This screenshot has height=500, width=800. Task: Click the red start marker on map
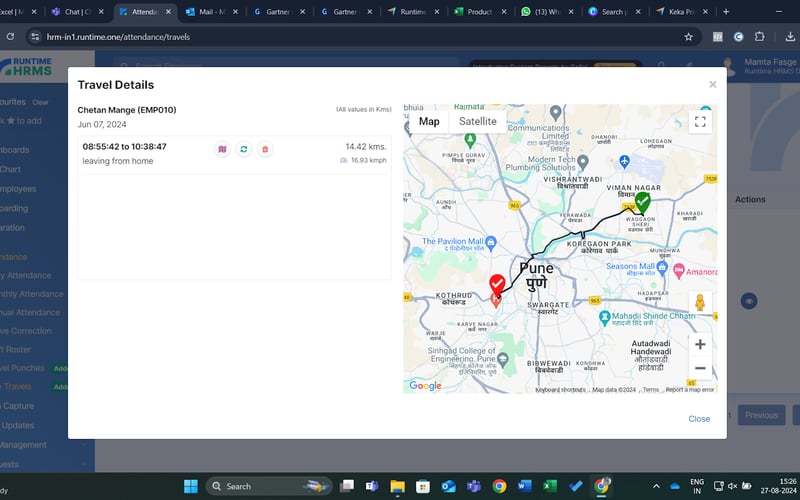(x=497, y=285)
